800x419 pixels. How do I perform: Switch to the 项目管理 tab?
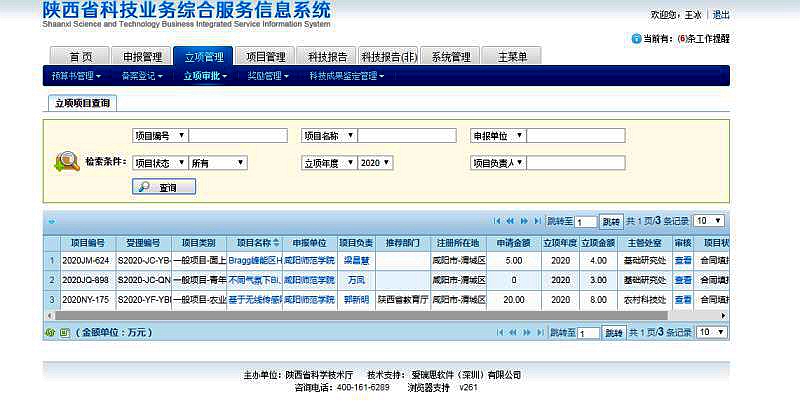pos(266,57)
